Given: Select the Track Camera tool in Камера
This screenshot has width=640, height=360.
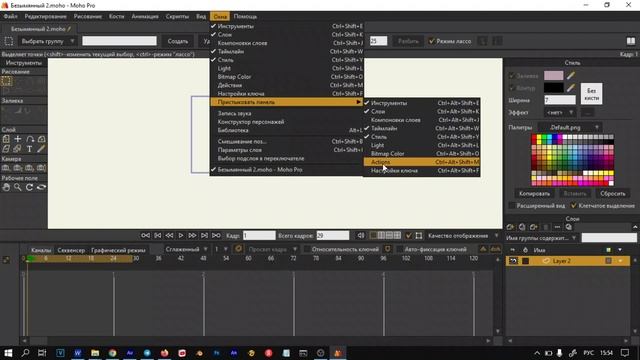Looking at the screenshot, I should pos(6,168).
